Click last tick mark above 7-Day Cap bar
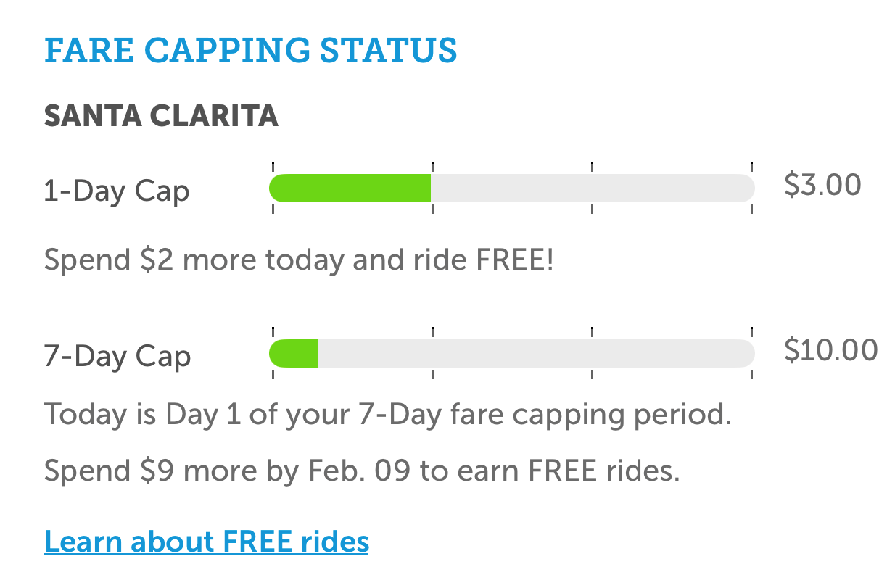Screen dimensions: 887x588 [751, 331]
